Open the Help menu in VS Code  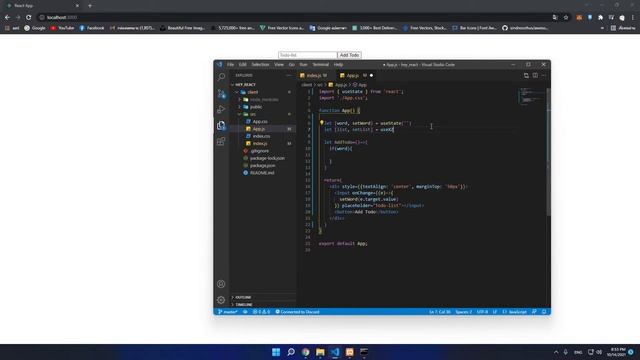click(x=338, y=64)
